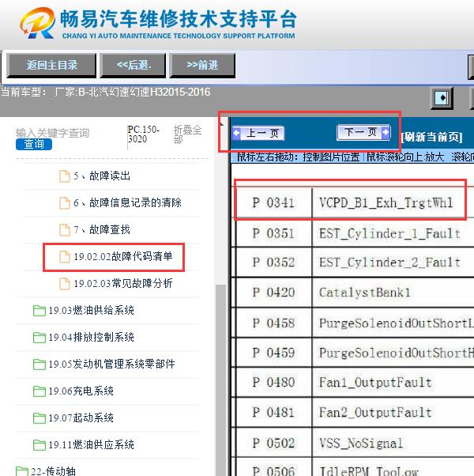Click the Chang Yi platform logo
The image size is (474, 476).
pyautogui.click(x=38, y=23)
